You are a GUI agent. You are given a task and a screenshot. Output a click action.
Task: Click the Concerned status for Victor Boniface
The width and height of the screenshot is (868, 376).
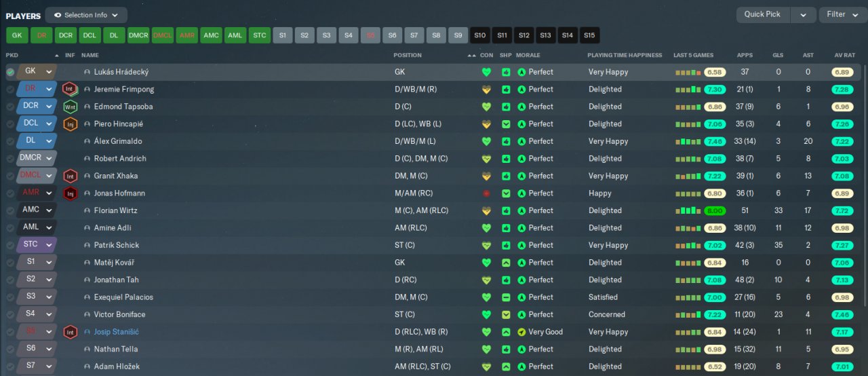607,315
